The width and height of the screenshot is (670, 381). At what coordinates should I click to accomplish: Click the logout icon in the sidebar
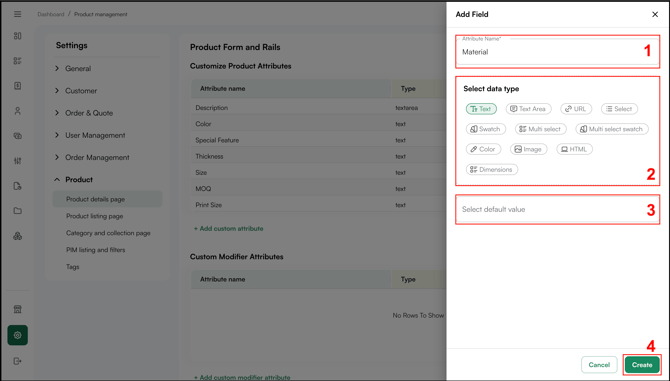click(18, 361)
